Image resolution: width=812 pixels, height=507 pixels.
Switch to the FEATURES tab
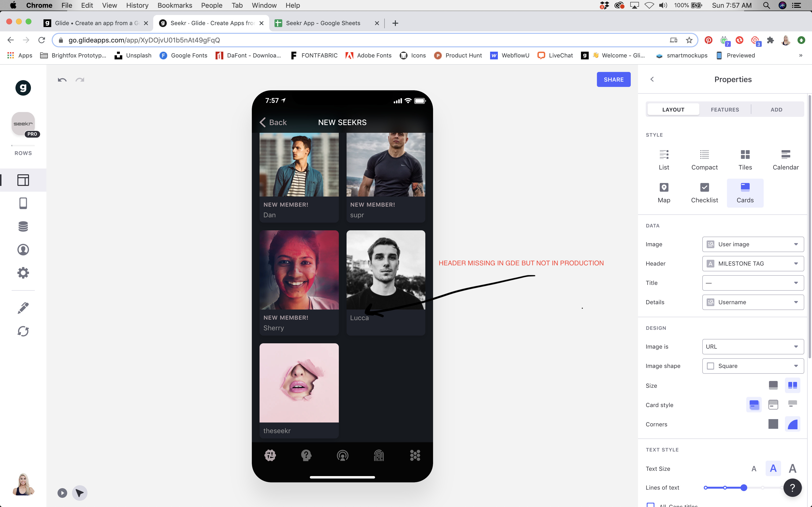pos(725,110)
